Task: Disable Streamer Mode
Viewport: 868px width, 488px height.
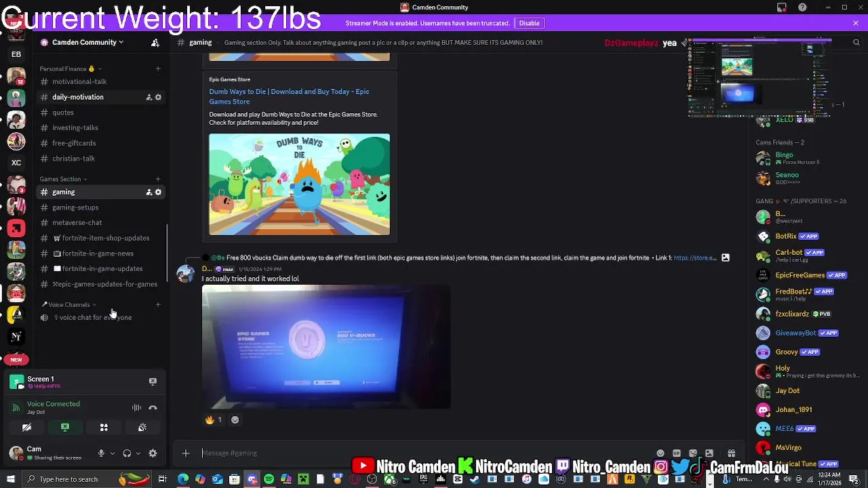Action: [x=529, y=23]
